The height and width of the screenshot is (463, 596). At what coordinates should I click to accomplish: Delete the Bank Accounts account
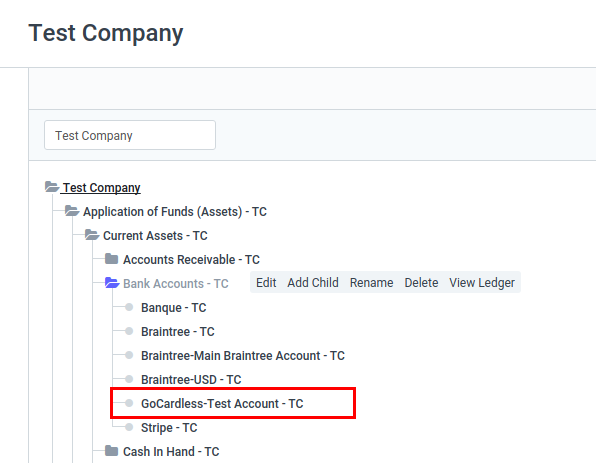[x=421, y=282]
